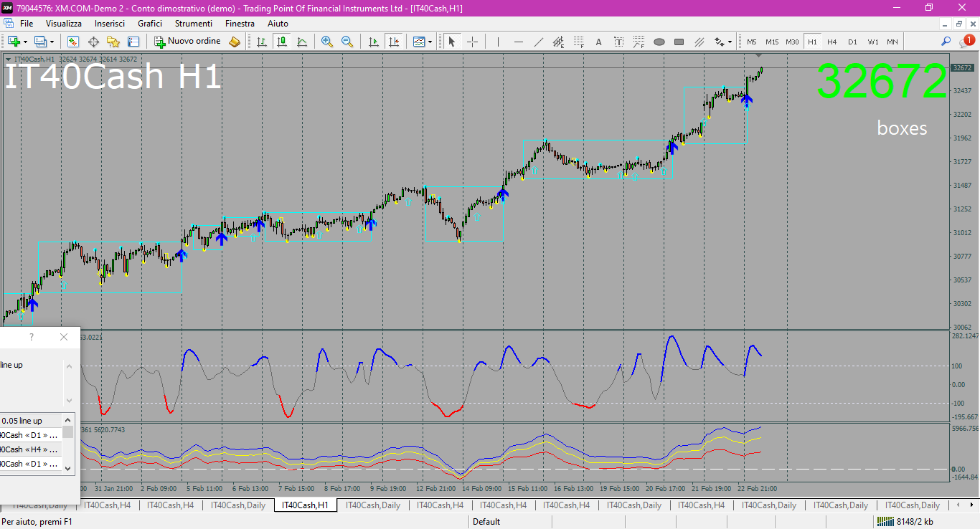This screenshot has height=529, width=980.
Task: Select the ellipse drawing tool
Action: pyautogui.click(x=659, y=42)
